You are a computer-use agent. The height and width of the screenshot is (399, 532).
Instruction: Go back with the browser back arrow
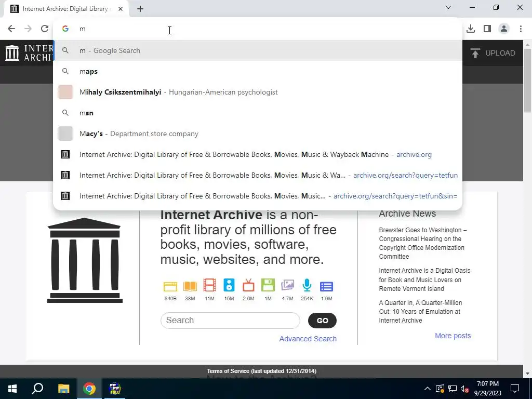11,29
